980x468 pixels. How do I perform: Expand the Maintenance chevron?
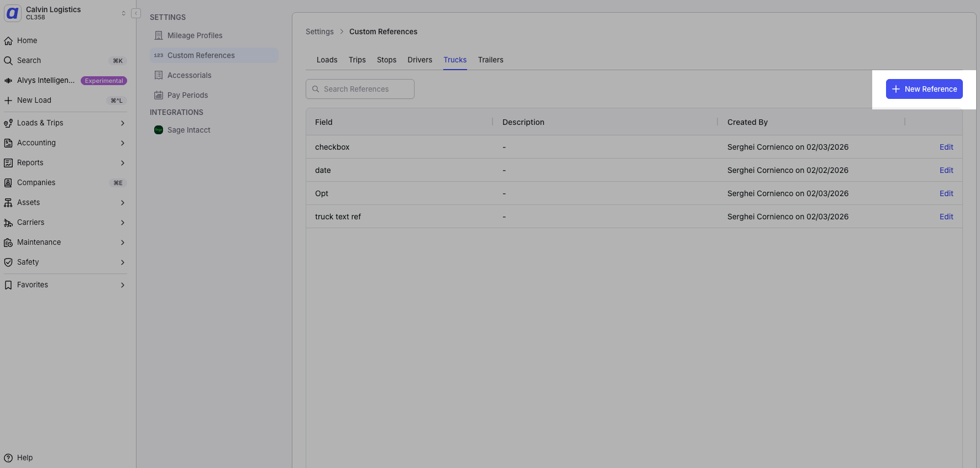pyautogui.click(x=123, y=243)
